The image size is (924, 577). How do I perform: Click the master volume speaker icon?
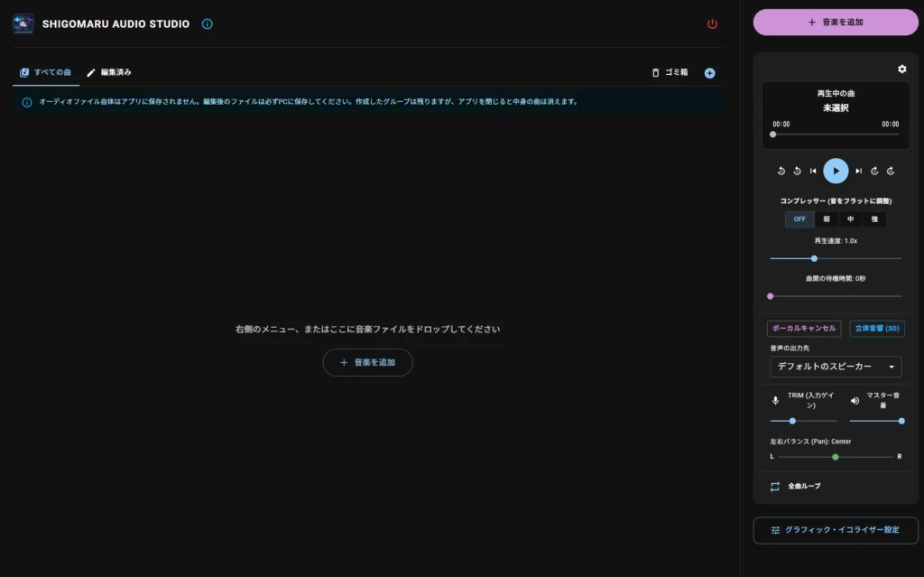[855, 401]
